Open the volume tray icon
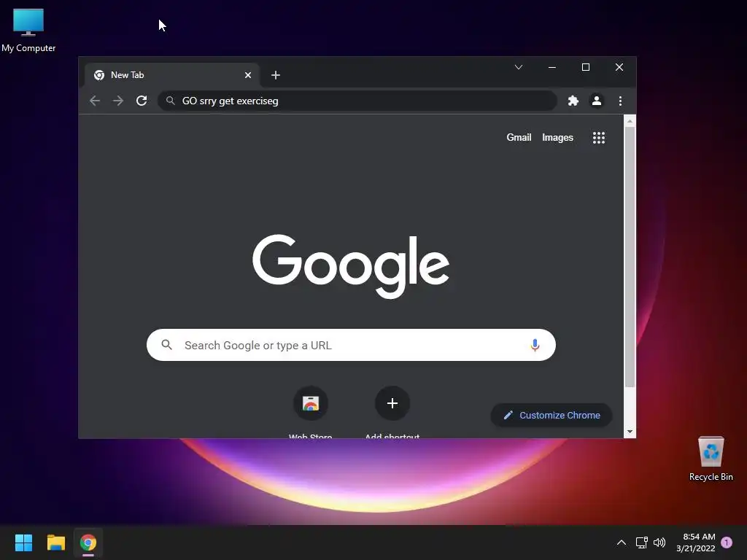This screenshot has width=747, height=560. tap(659, 542)
